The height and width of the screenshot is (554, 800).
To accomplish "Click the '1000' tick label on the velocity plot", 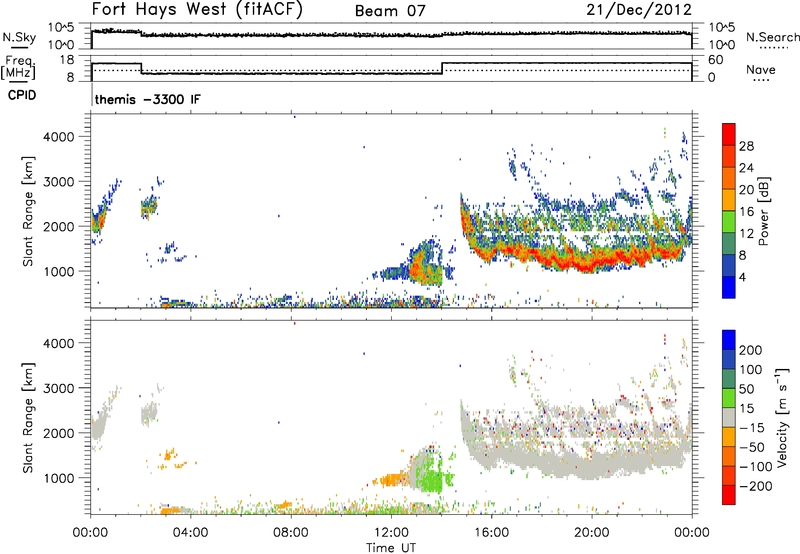I will tap(59, 478).
